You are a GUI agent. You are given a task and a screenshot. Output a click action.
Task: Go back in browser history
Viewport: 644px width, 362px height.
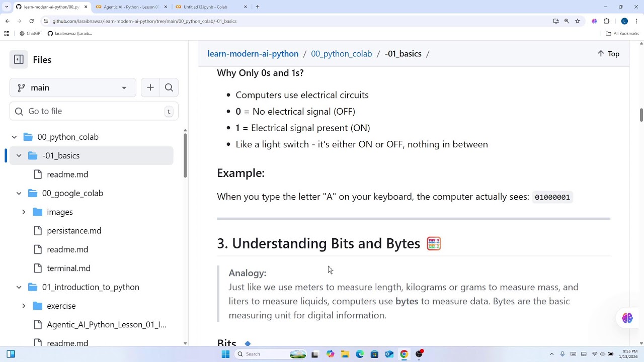pyautogui.click(x=7, y=21)
